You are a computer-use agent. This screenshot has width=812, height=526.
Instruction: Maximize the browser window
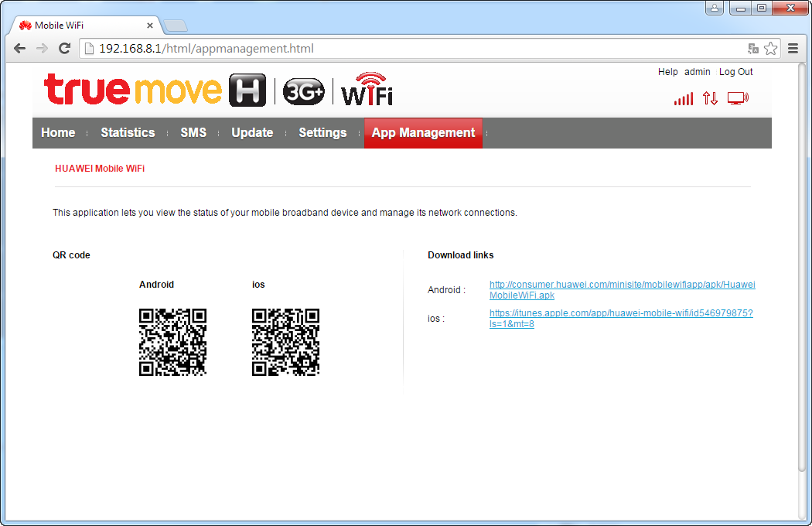[761, 8]
